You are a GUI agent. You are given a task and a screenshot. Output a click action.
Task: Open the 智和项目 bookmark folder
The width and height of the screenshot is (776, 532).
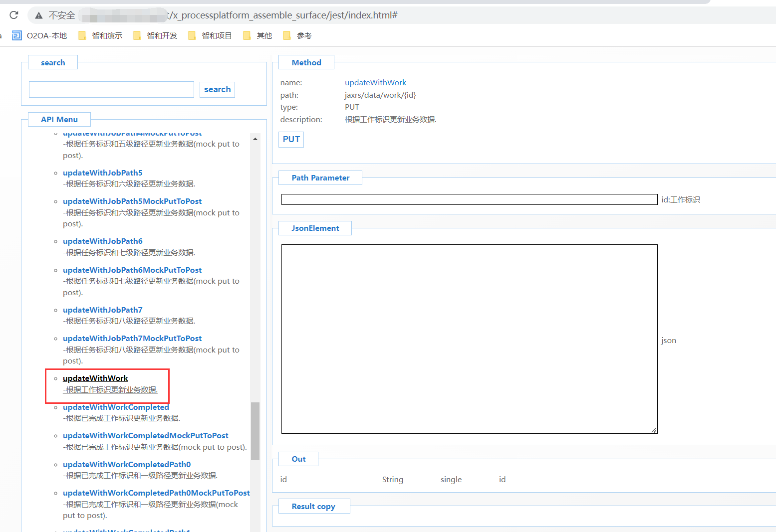pyautogui.click(x=211, y=35)
